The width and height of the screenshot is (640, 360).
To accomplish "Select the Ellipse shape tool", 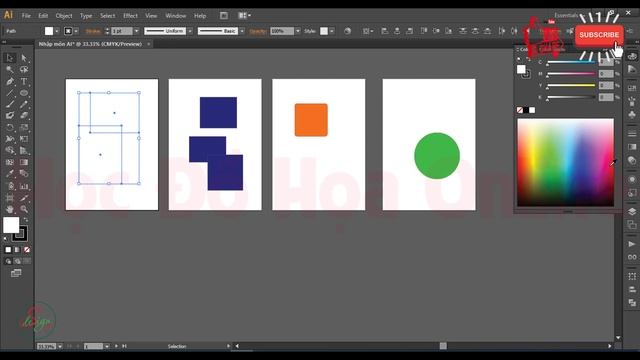I will point(24,93).
